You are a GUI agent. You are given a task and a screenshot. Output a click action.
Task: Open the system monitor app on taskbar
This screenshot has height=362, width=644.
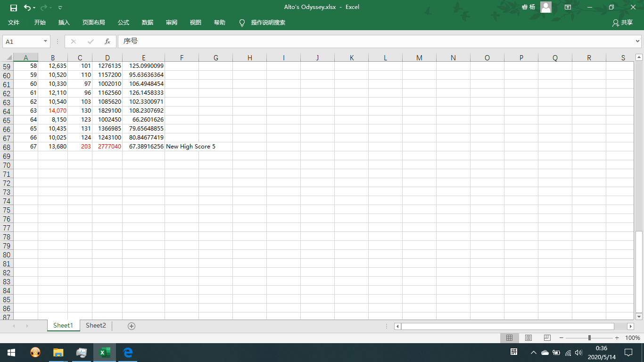tap(82, 353)
